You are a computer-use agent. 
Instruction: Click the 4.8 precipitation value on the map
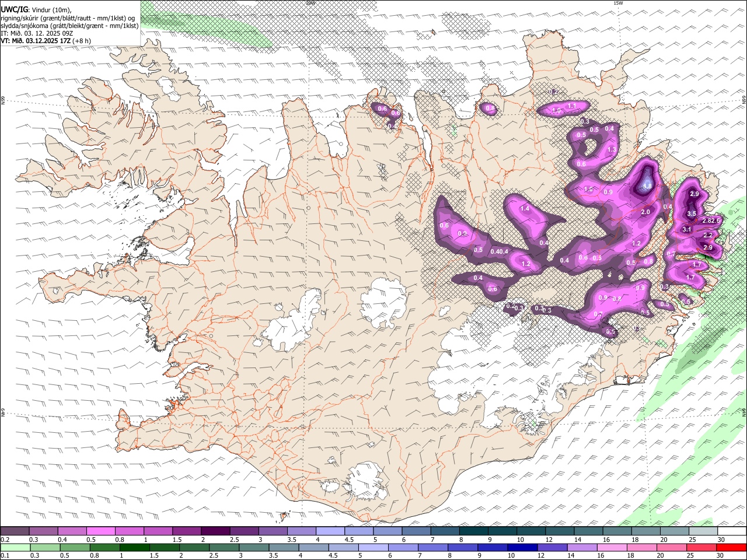click(647, 187)
